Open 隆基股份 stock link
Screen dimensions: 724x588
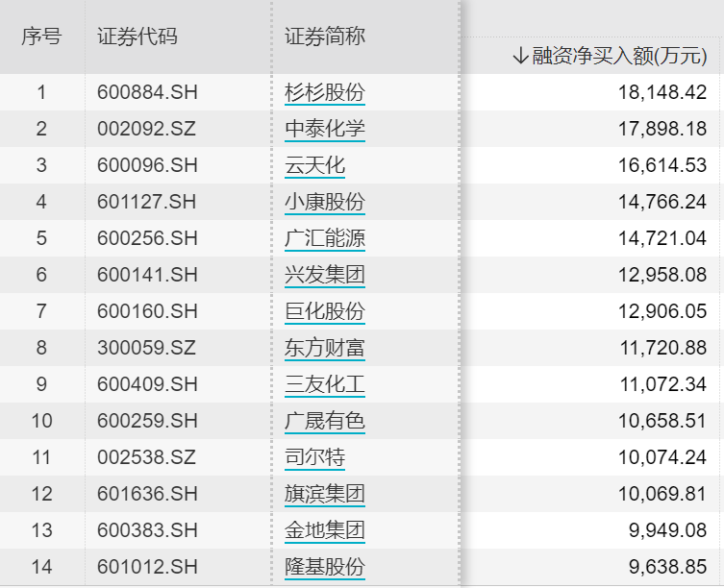click(325, 566)
